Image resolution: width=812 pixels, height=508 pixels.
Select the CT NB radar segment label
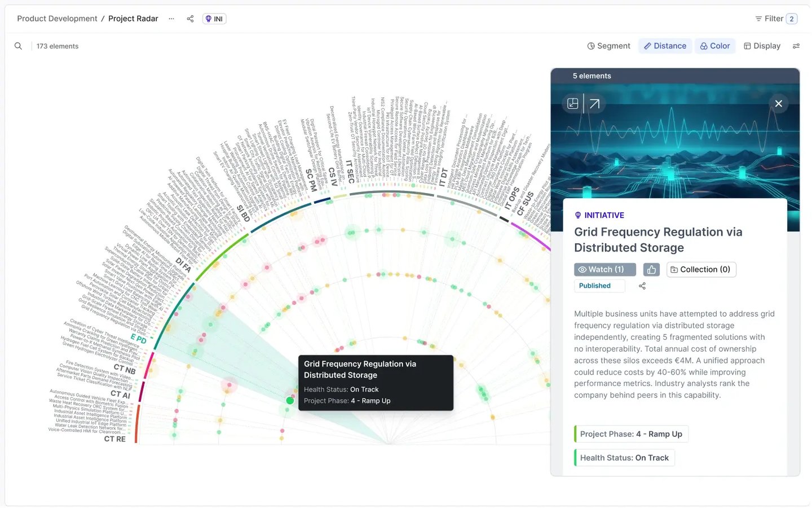click(125, 369)
